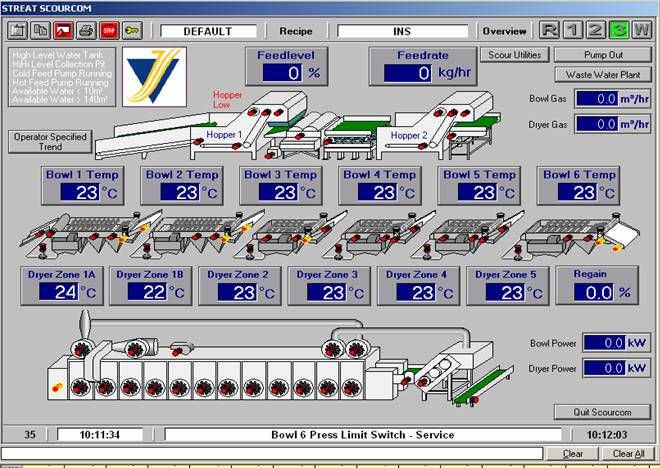
Task: Switch to overview page 1
Action: click(x=574, y=30)
